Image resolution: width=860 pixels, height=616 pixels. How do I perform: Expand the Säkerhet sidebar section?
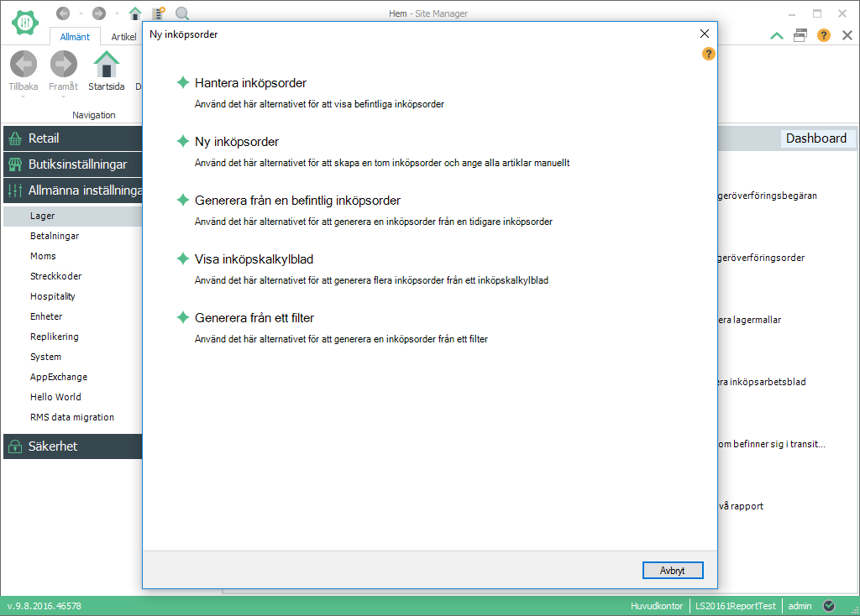pyautogui.click(x=72, y=446)
